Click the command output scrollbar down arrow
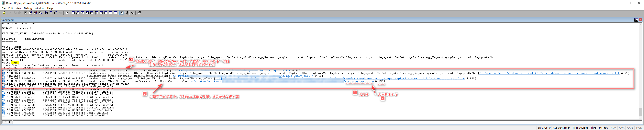644x130 pixels. pos(640,118)
